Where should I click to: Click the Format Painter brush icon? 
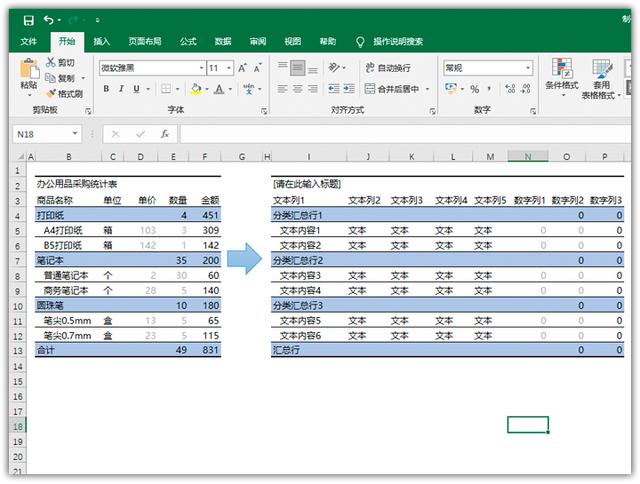pos(51,93)
